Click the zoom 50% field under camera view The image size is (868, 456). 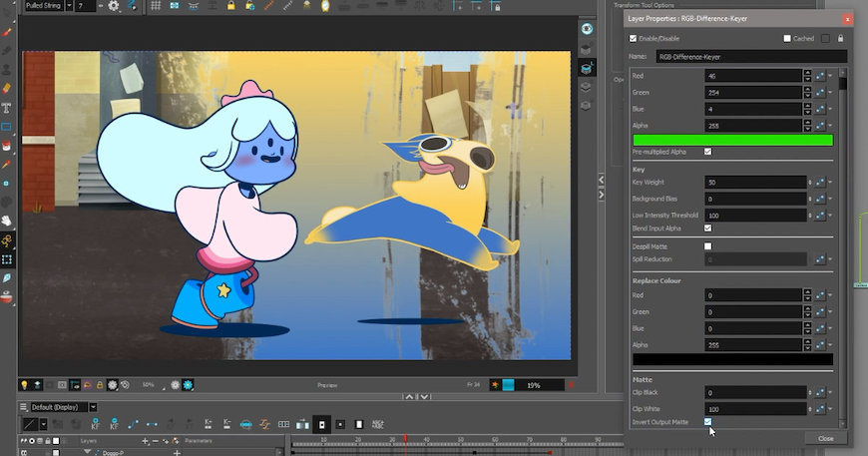pos(149,384)
